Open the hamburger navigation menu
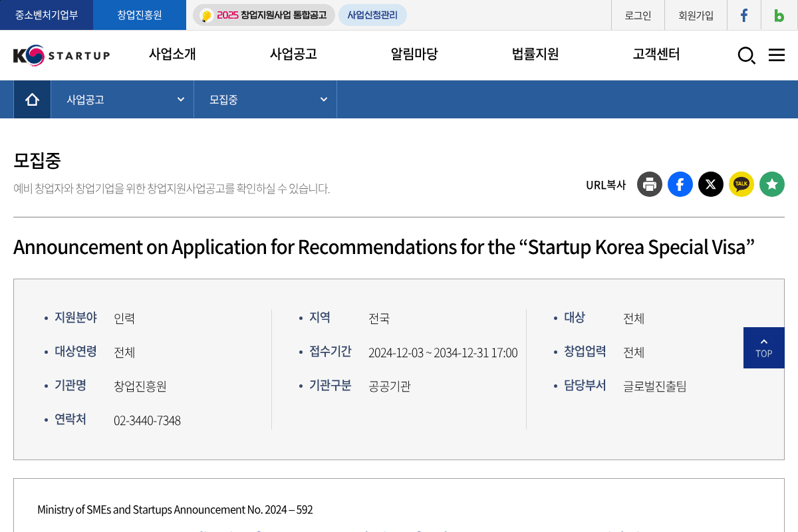This screenshot has width=798, height=532. [776, 56]
